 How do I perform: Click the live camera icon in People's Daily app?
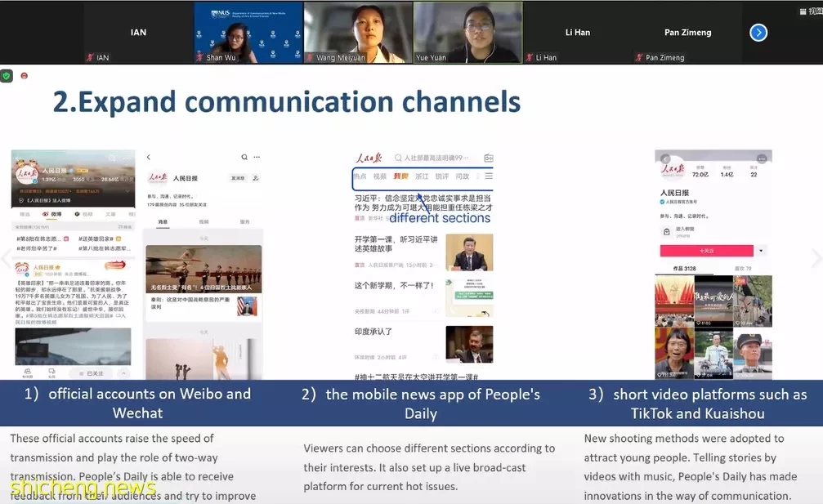click(x=488, y=158)
